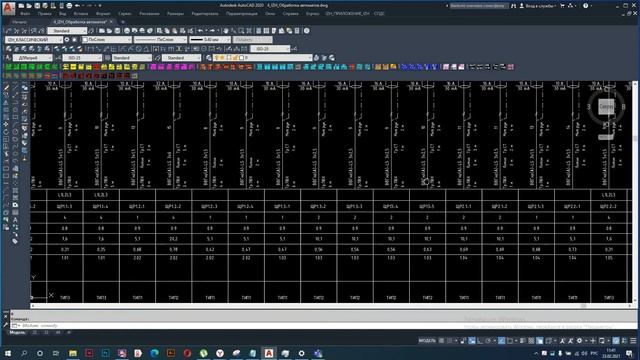Switch to the Начало tab
This screenshot has width=640, height=360.
click(19, 22)
